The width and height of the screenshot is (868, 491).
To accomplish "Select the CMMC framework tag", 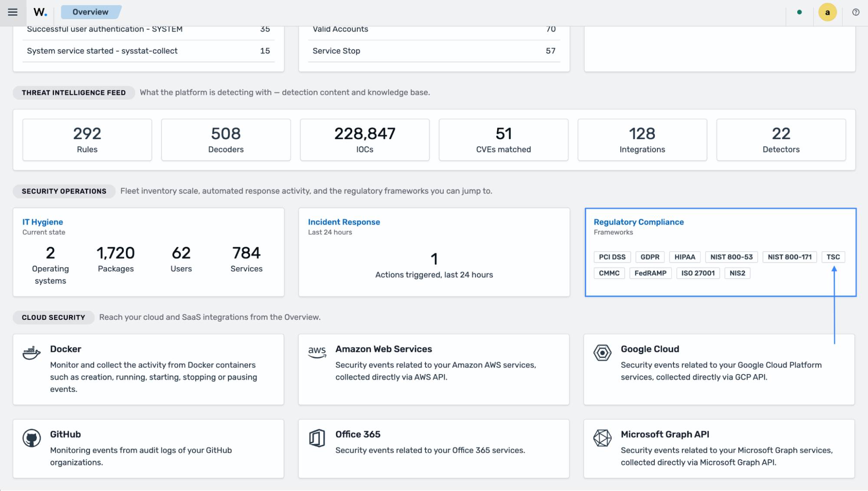I will pos(609,273).
